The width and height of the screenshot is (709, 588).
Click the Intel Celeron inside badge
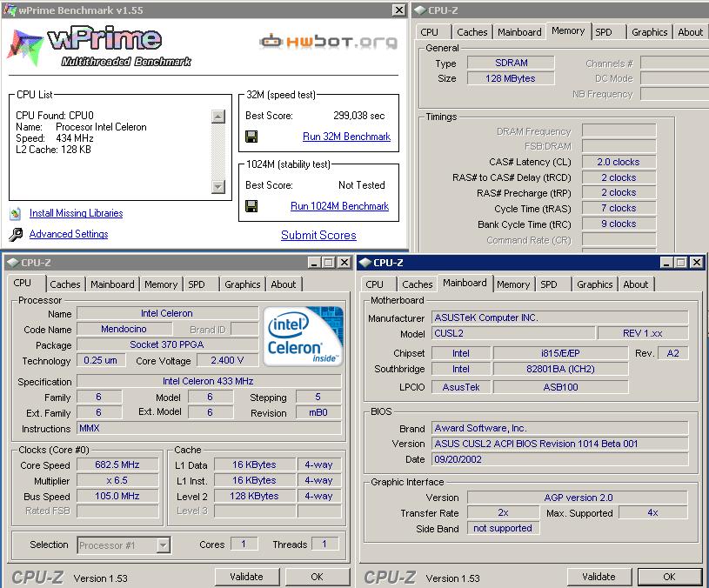click(x=304, y=337)
